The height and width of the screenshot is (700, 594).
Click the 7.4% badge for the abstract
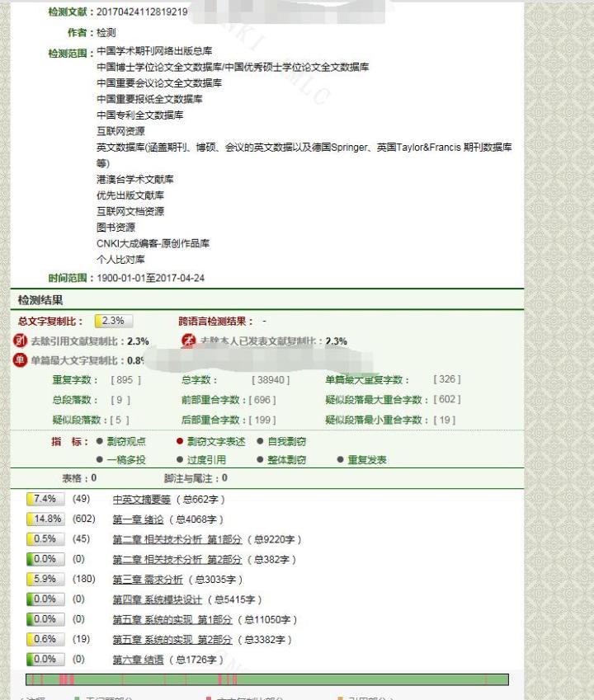tap(45, 499)
